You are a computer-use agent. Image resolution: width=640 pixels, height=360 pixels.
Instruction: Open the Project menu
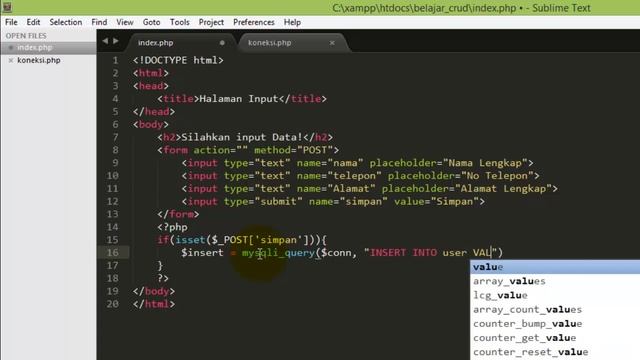coord(211,22)
